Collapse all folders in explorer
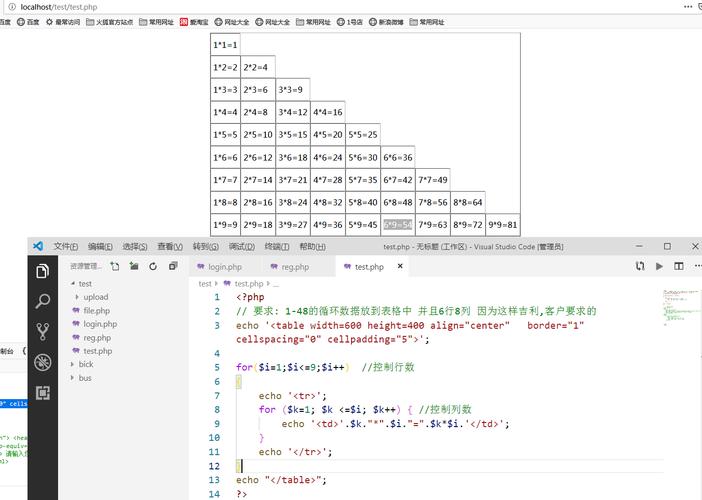This screenshot has width=702, height=500. (173, 266)
